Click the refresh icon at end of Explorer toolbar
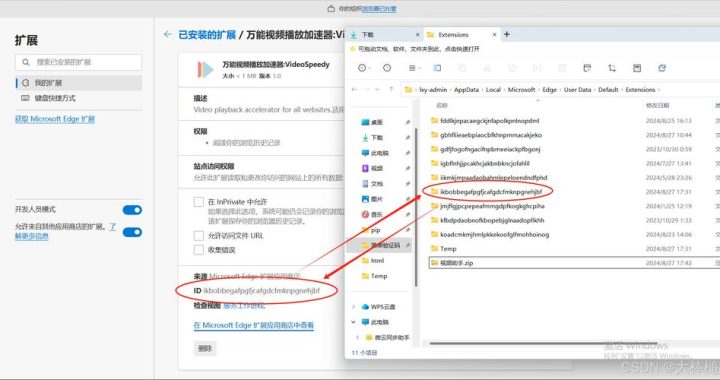This screenshot has width=720, height=380. (x=662, y=68)
